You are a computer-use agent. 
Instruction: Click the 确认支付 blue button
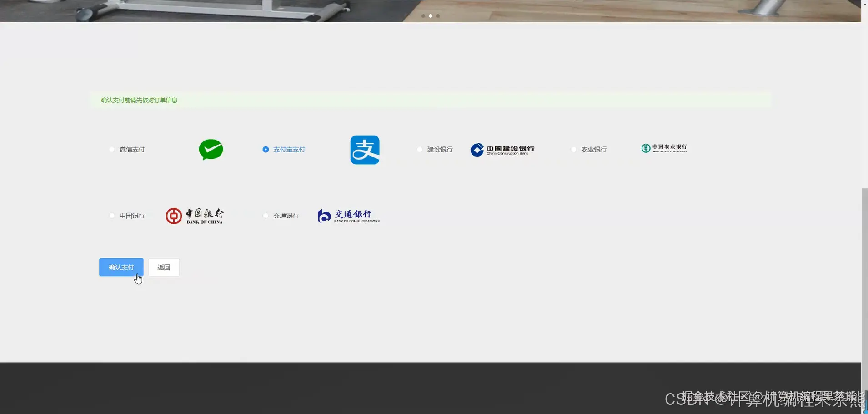click(121, 267)
